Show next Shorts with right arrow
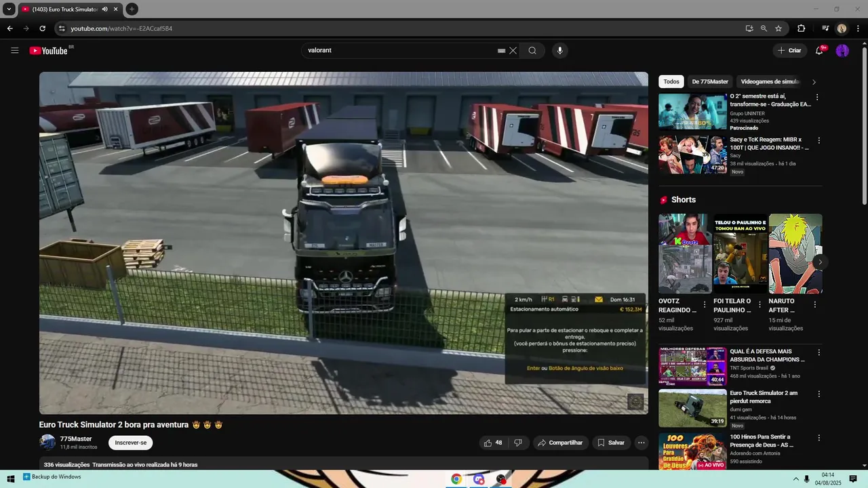Viewport: 868px width, 488px height. pyautogui.click(x=820, y=262)
